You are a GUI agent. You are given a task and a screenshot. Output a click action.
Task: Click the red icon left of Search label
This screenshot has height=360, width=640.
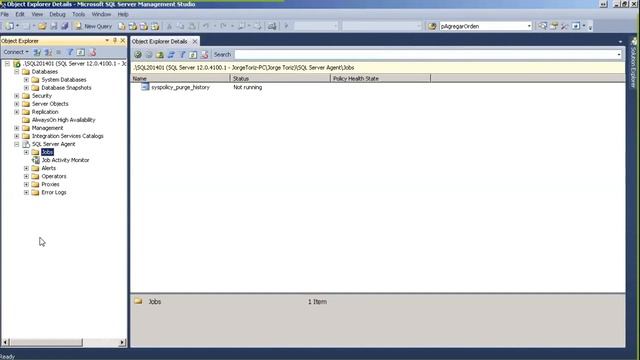(204, 54)
